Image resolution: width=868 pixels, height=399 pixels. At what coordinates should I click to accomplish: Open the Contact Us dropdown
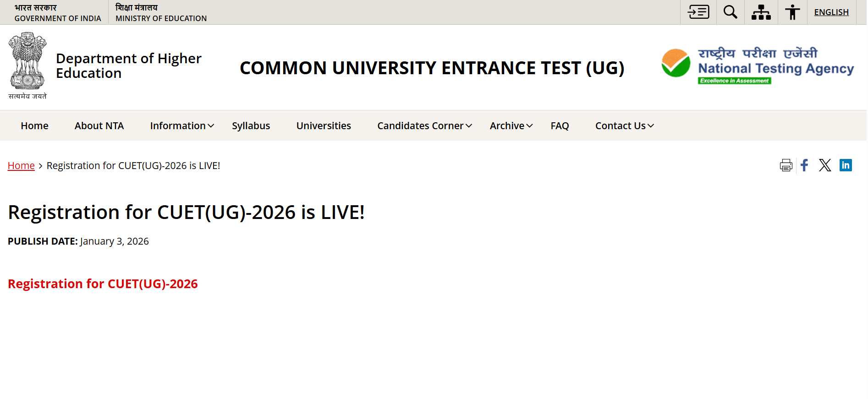[x=624, y=126]
